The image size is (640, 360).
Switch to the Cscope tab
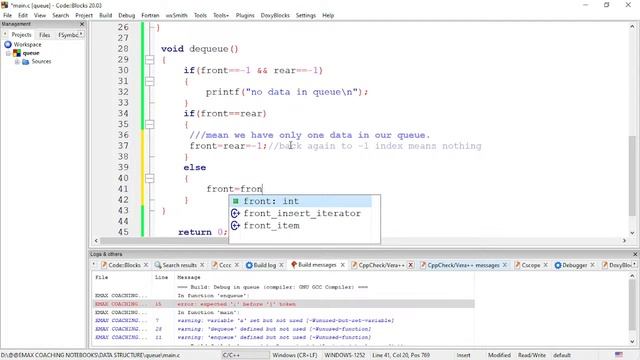coord(527,265)
